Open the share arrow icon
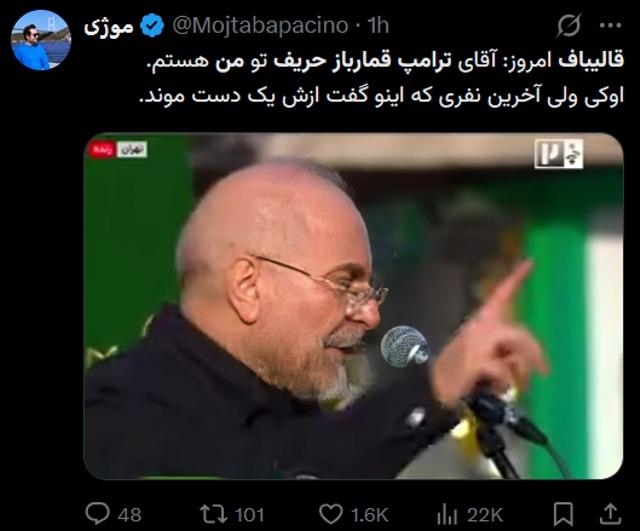The width and height of the screenshot is (640, 531). pyautogui.click(x=611, y=514)
